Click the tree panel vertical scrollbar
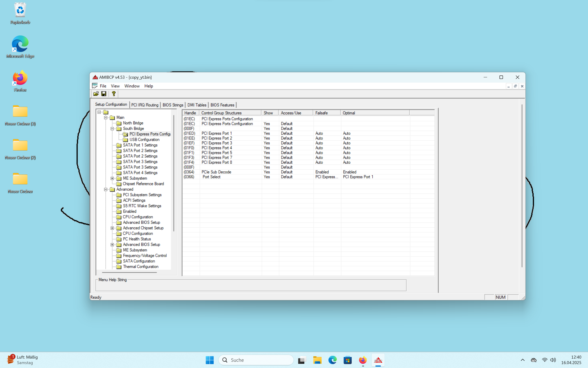The height and width of the screenshot is (368, 588). pyautogui.click(x=174, y=173)
